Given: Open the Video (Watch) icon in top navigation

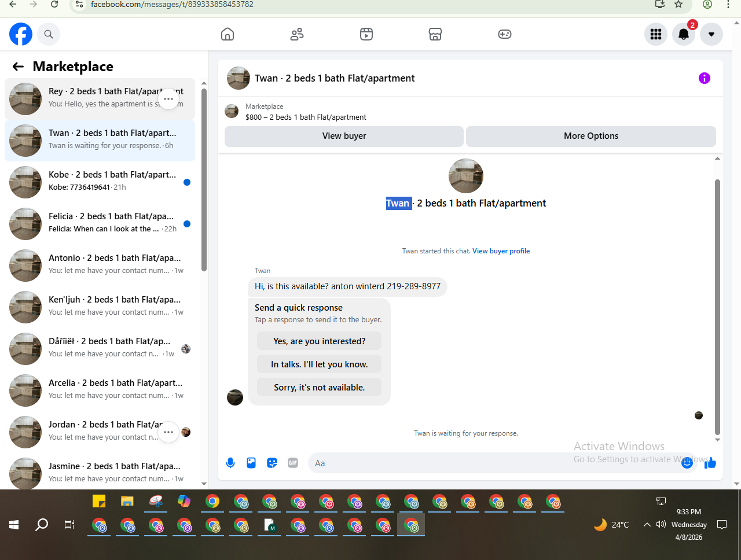Looking at the screenshot, I should tap(366, 34).
